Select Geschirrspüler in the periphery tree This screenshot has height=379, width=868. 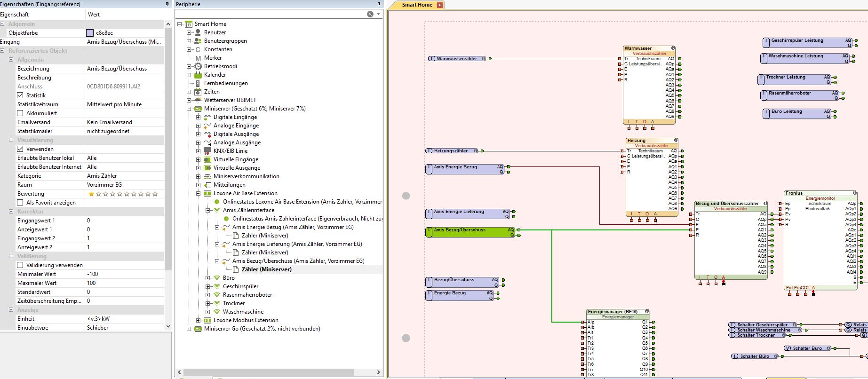click(x=240, y=286)
